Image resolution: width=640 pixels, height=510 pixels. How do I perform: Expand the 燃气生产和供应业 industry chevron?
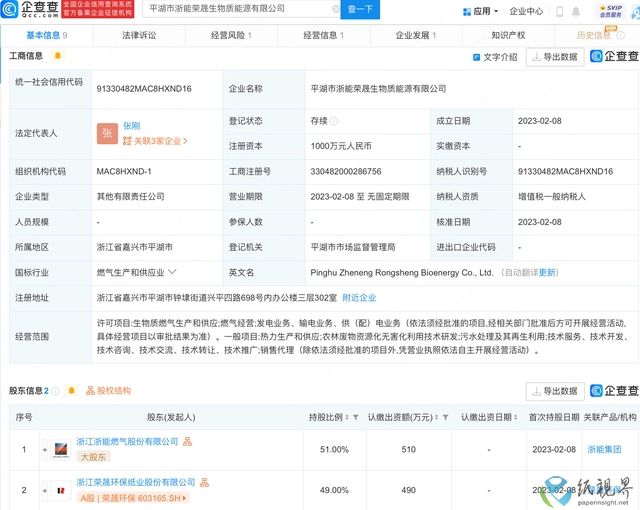[172, 272]
